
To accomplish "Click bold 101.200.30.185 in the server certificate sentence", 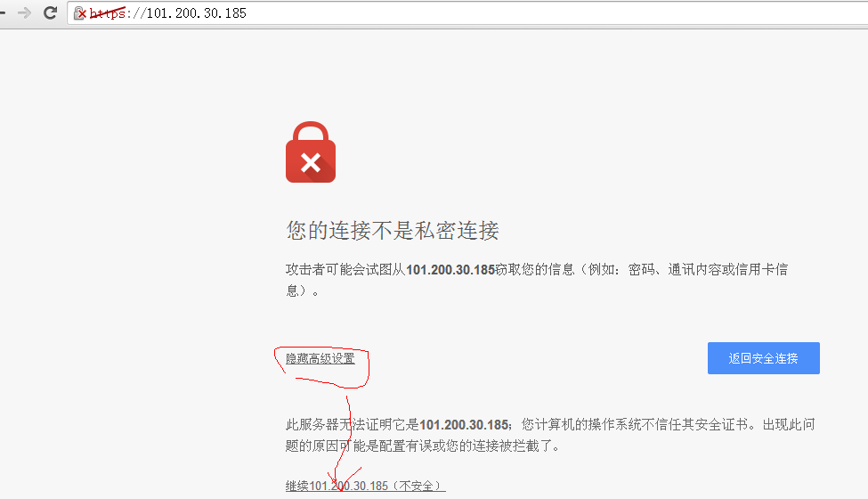I will (464, 425).
